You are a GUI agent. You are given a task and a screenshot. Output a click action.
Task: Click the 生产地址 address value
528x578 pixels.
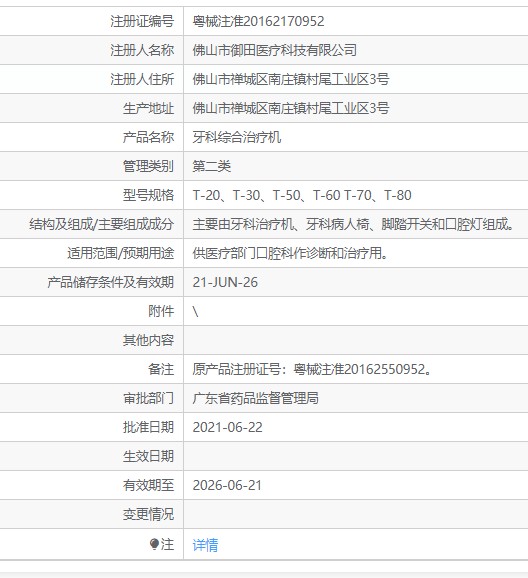[x=291, y=108]
